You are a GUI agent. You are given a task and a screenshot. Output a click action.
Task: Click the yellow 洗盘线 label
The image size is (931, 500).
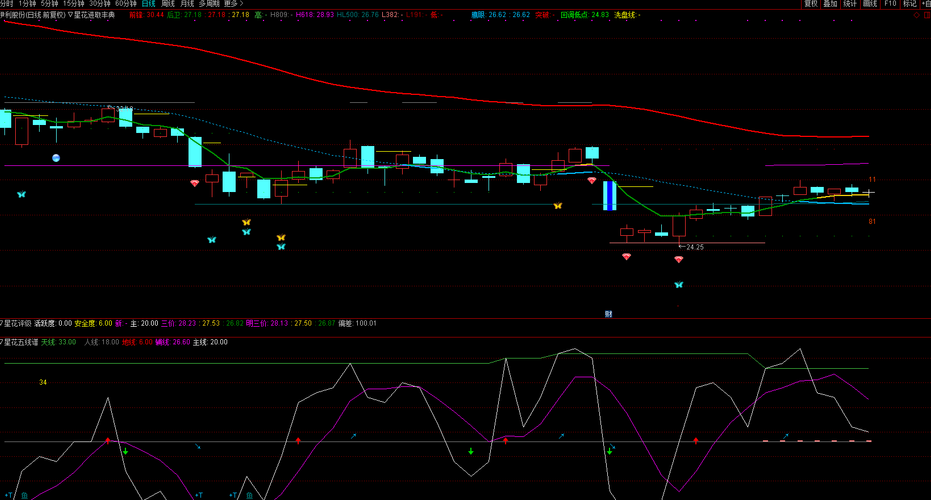coord(625,15)
